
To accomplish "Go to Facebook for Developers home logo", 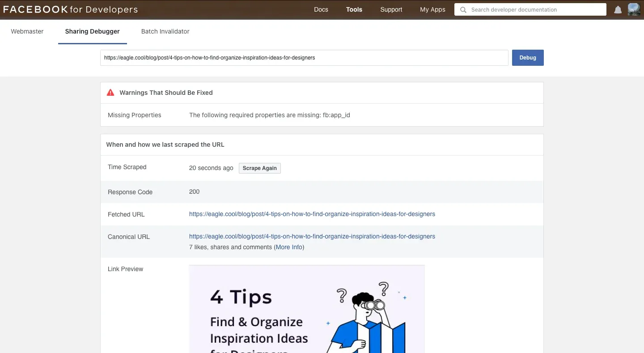I will 70,9.
